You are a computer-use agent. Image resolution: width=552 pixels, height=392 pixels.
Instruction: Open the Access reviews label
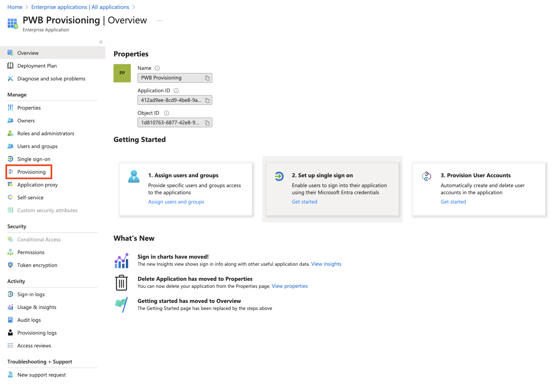(x=34, y=346)
